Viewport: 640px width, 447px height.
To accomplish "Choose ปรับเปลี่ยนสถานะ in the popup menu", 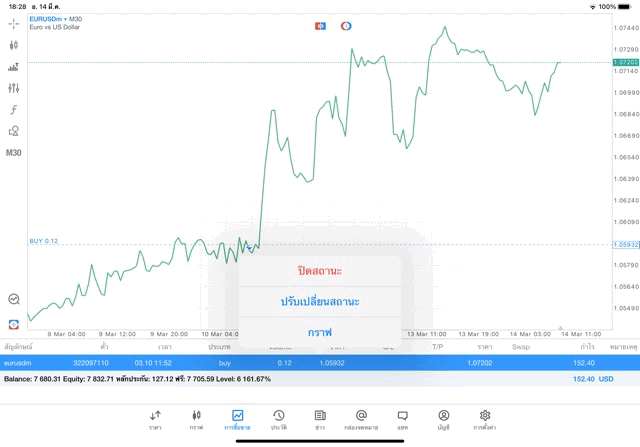I will [x=320, y=302].
